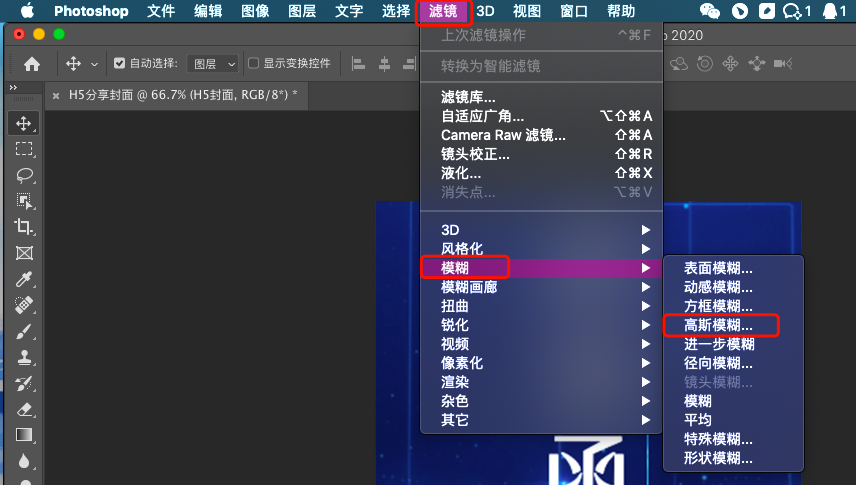Close the H5分享封面 document tab
Image resolution: width=856 pixels, height=485 pixels.
55,95
